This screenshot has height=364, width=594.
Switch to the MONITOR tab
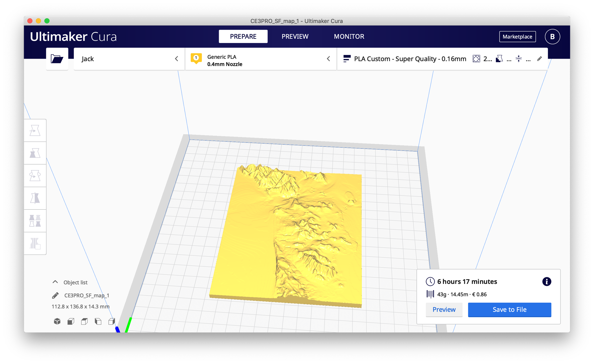tap(349, 36)
